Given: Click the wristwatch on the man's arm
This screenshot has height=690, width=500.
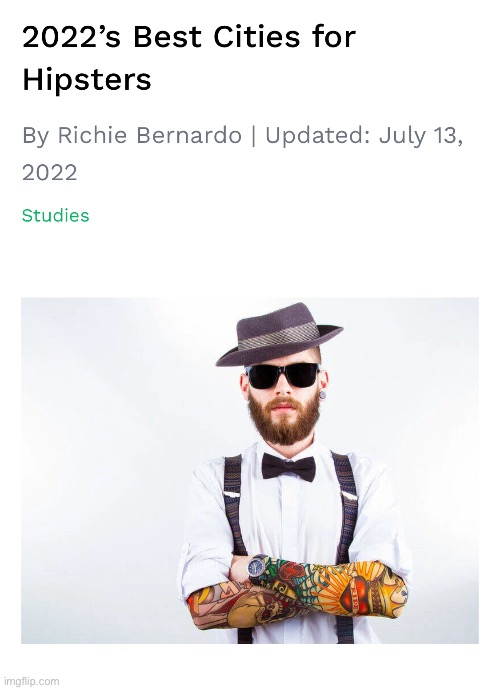Looking at the screenshot, I should pos(257,568).
